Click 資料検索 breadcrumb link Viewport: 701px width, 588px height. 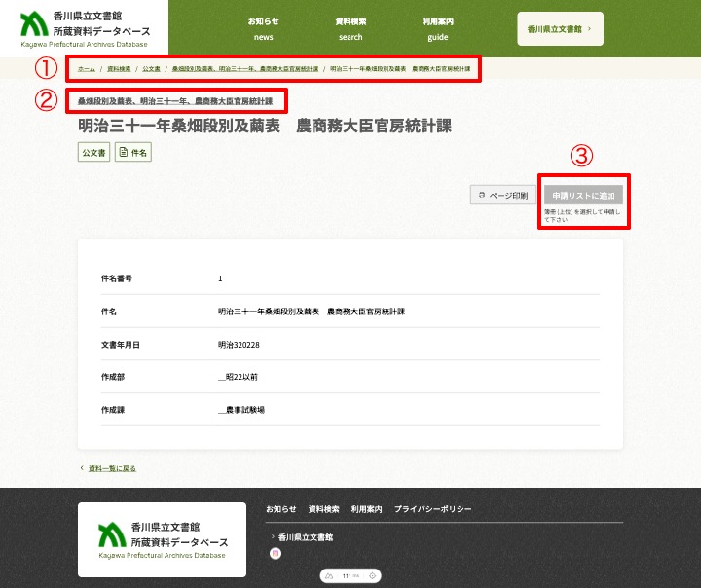(119, 69)
